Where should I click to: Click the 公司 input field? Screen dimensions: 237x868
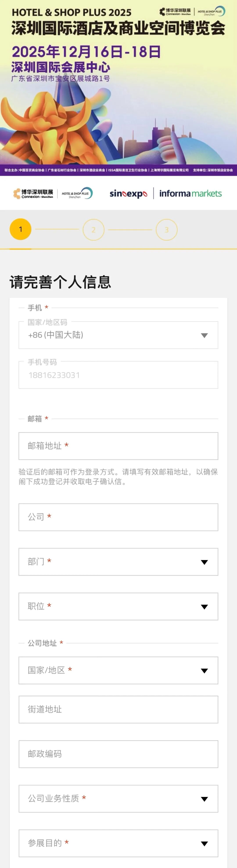[x=118, y=517]
